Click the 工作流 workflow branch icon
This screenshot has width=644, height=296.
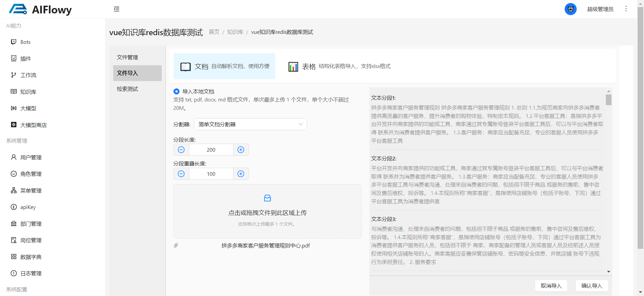point(14,75)
